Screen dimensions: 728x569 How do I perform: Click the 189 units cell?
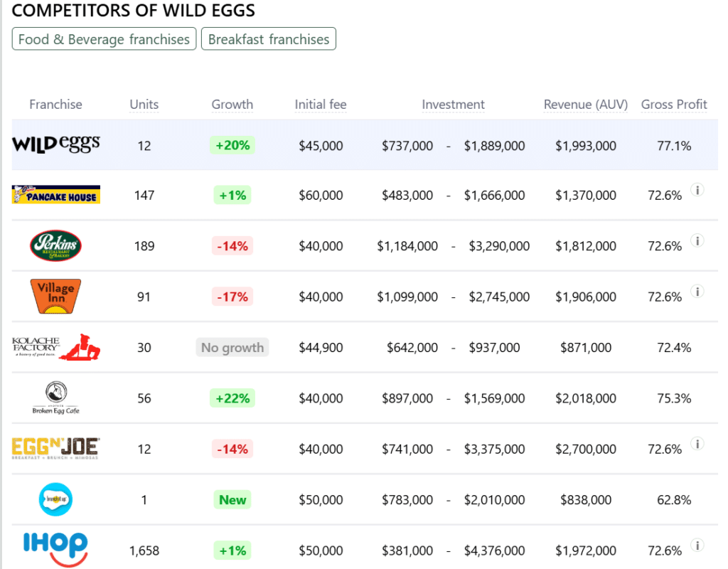click(x=144, y=246)
